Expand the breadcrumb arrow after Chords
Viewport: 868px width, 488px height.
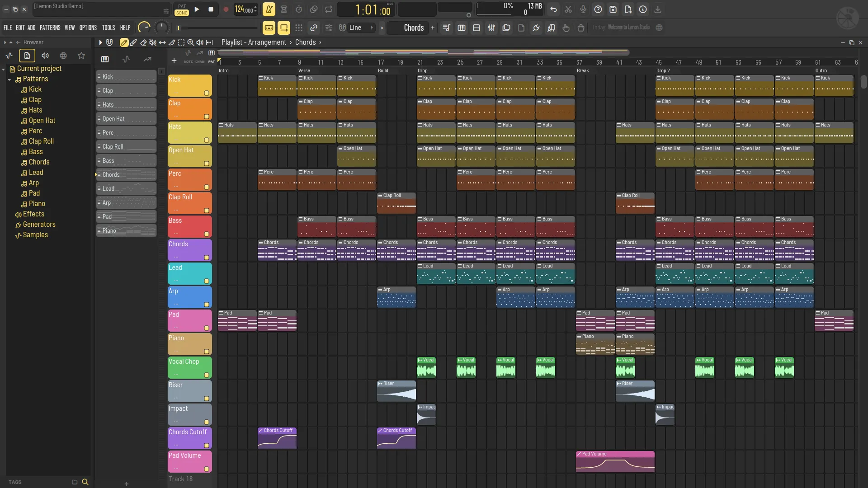click(x=320, y=42)
